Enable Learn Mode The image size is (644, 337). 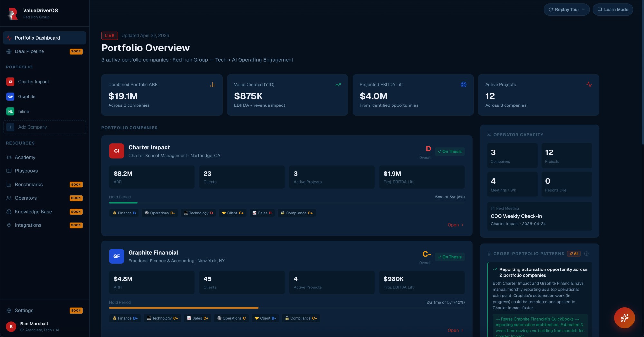613,9
